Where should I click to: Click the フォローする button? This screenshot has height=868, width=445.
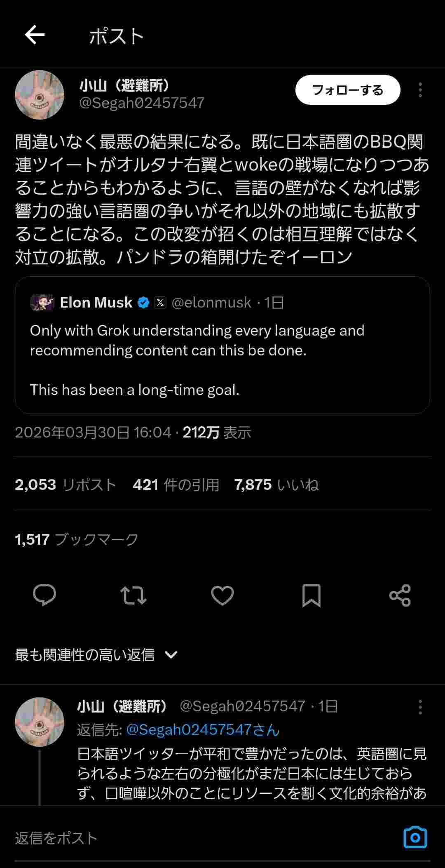click(x=348, y=90)
